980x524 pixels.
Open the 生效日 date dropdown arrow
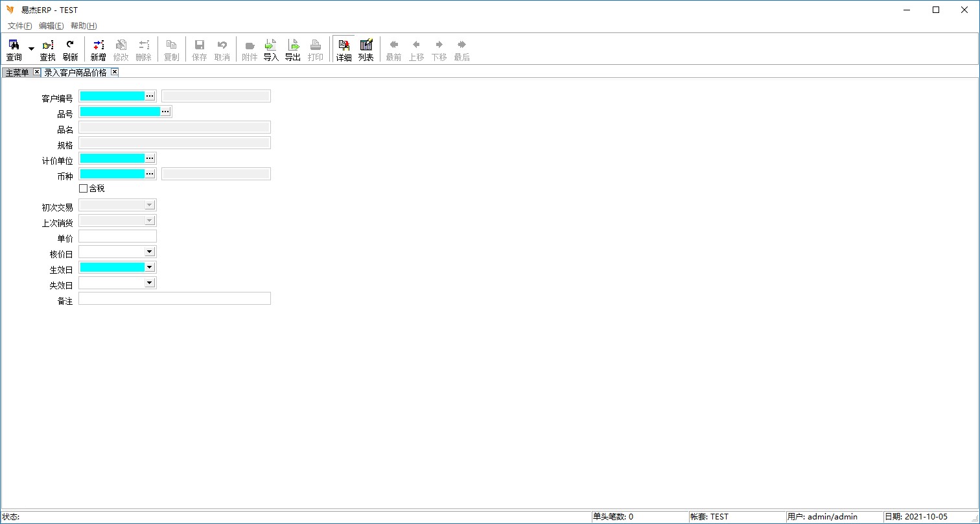click(x=150, y=267)
